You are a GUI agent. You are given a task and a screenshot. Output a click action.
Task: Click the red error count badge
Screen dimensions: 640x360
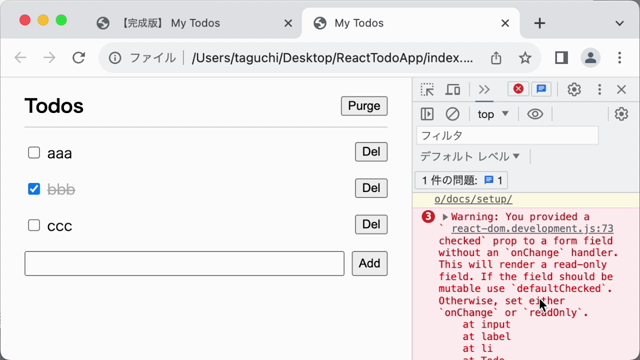518,89
